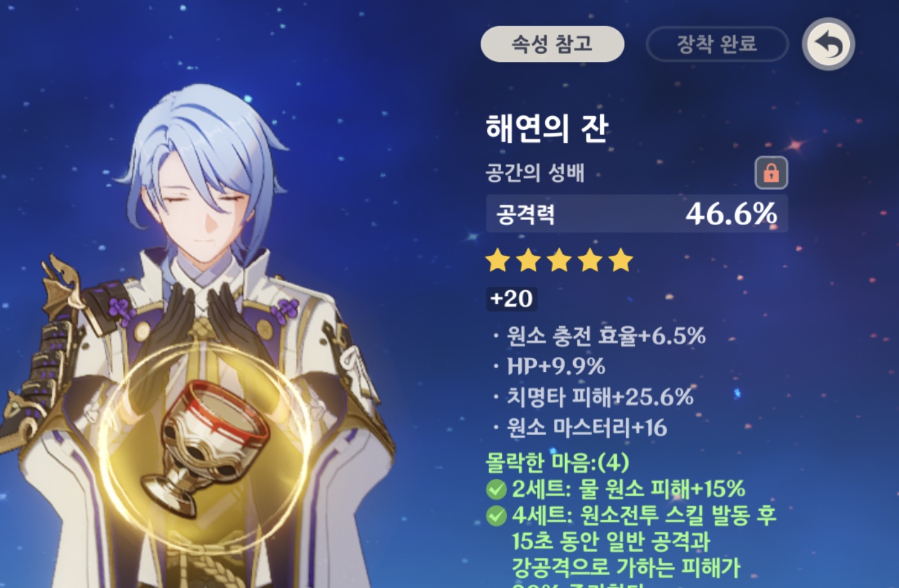899x588 pixels.
Task: Select the 속성 참고 tab
Action: [x=552, y=44]
